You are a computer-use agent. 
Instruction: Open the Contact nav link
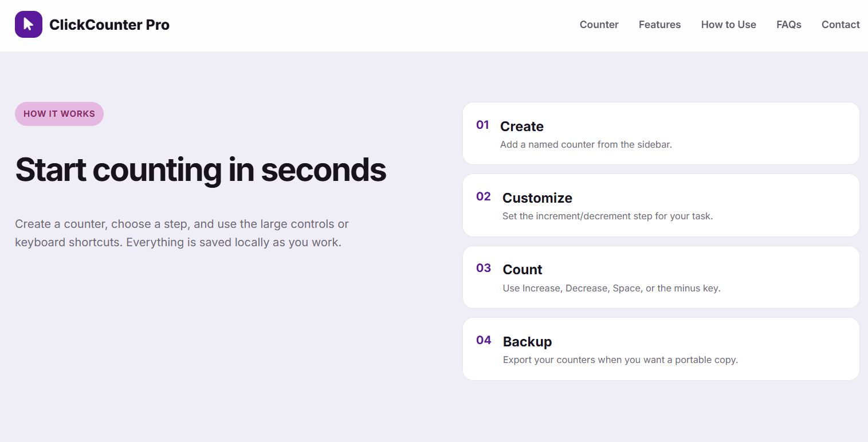coord(840,25)
